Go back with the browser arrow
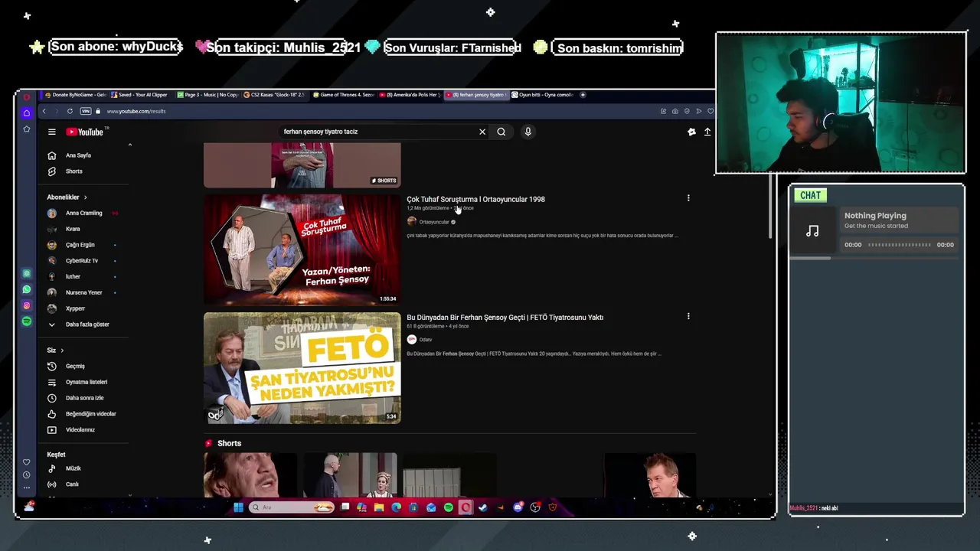 coord(44,111)
